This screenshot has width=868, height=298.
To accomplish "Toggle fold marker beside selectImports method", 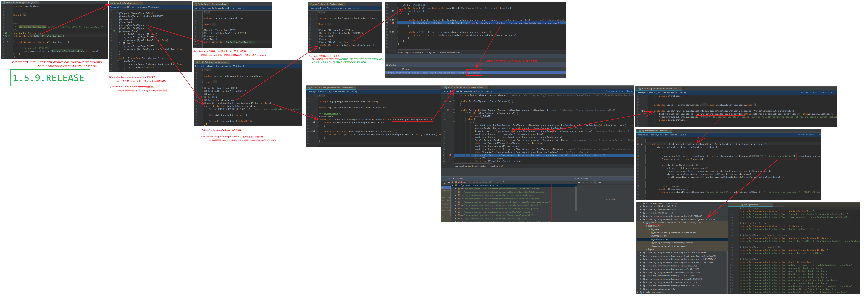I will click(454, 110).
